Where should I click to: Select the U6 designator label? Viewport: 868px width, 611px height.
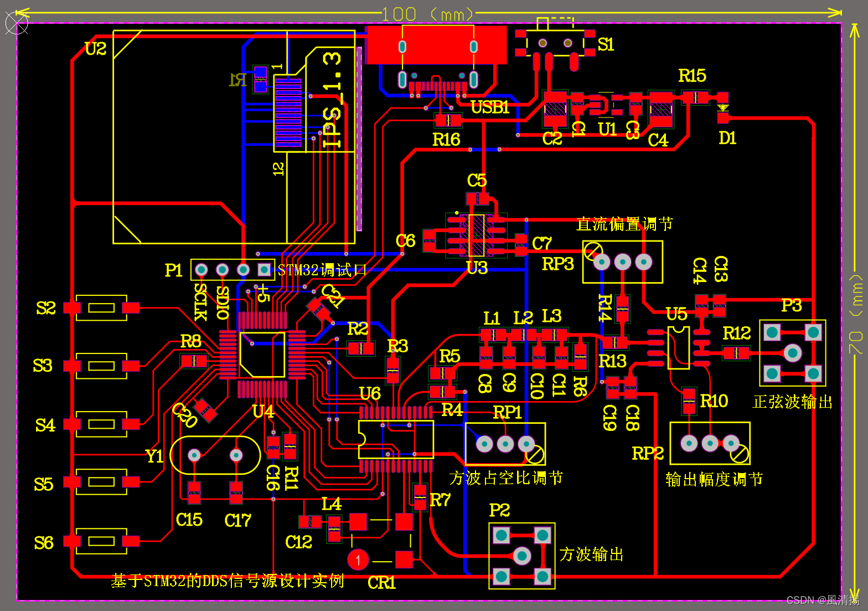pos(370,393)
